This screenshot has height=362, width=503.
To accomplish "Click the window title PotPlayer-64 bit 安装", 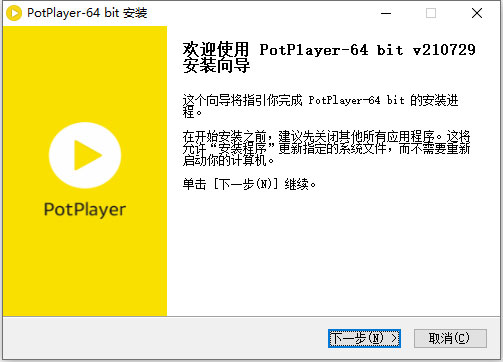I will pos(87,13).
